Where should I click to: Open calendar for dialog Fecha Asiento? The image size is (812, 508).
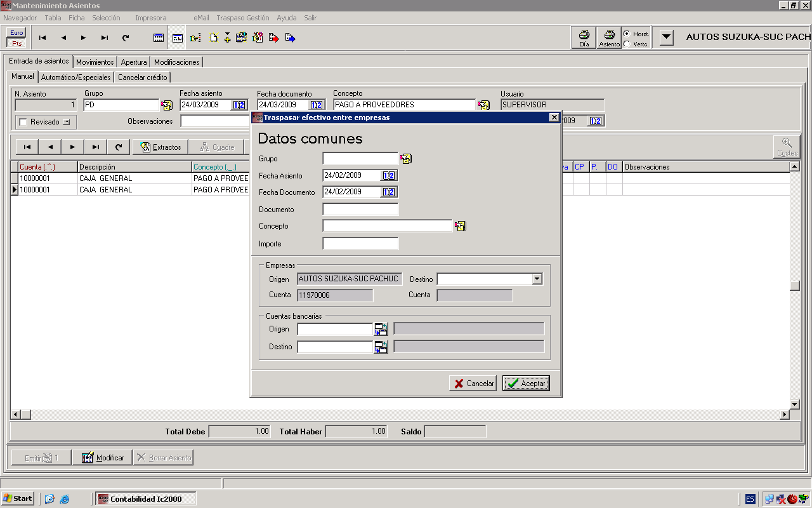coord(389,176)
